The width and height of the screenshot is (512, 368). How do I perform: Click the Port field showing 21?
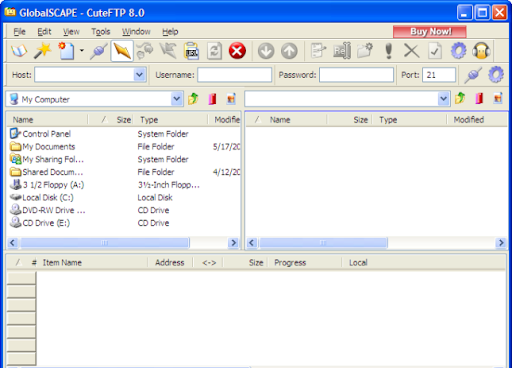(x=439, y=75)
